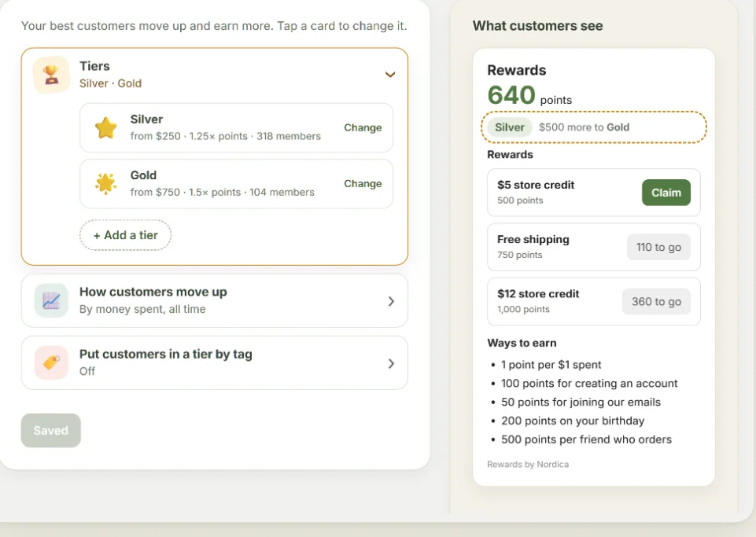Open the Free shipping reward card
Viewport: 756px width, 537px height.
coord(593,247)
